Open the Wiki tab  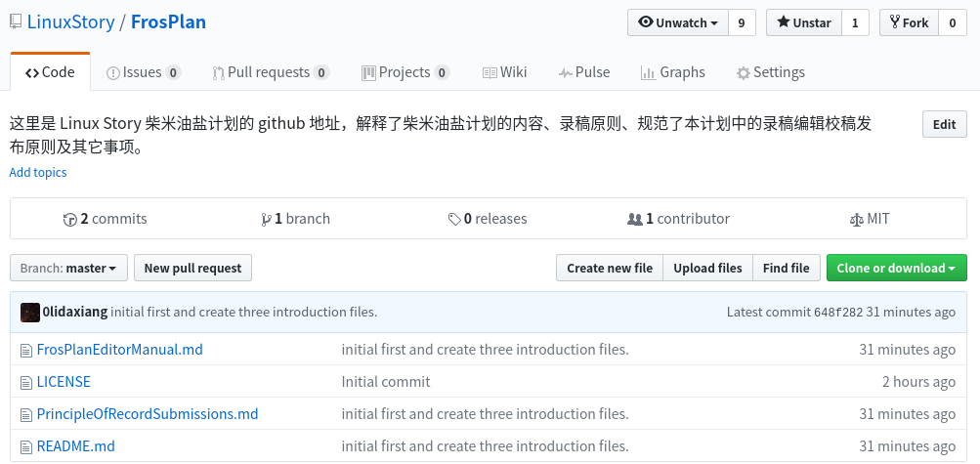(x=504, y=72)
